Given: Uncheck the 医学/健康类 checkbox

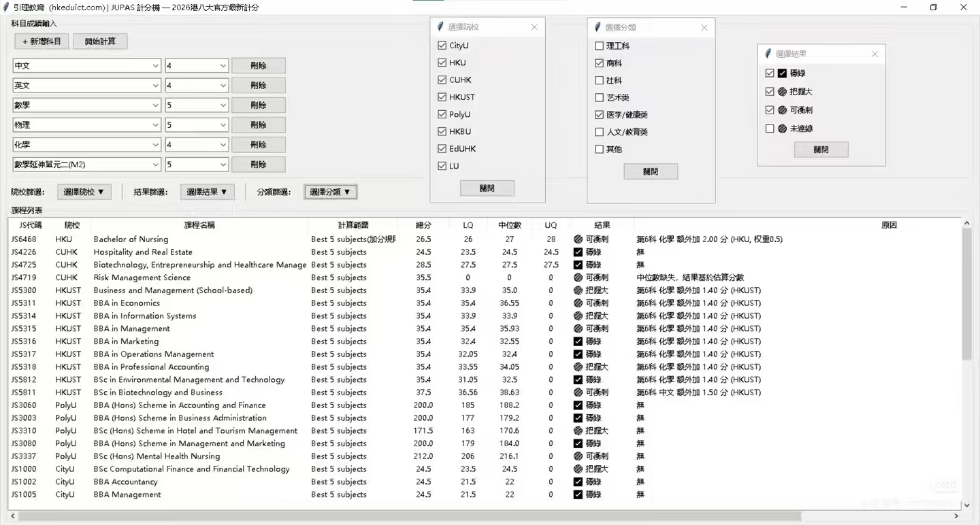Looking at the screenshot, I should [599, 115].
